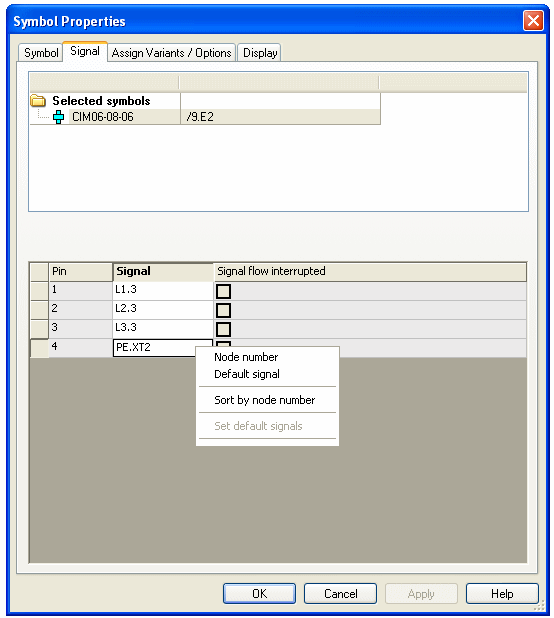Click the Signal flow interrupted column header
This screenshot has width=554, height=618.
point(370,272)
